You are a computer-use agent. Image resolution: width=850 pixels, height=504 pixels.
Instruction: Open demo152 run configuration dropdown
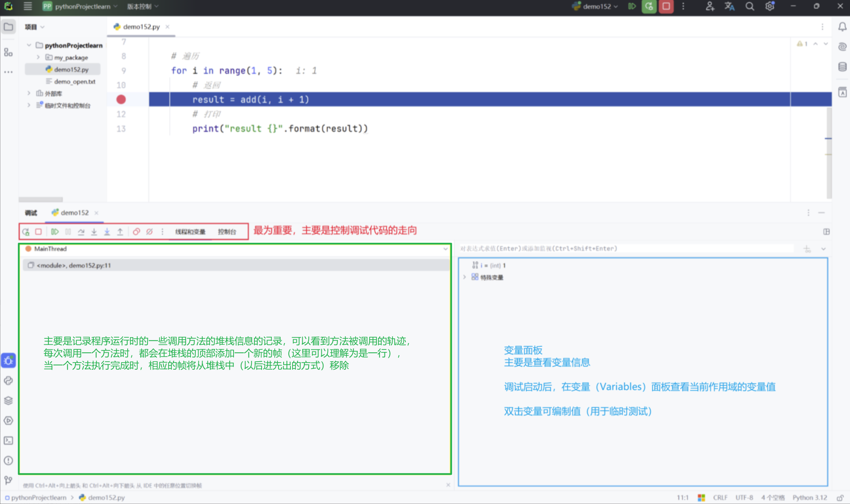595,6
